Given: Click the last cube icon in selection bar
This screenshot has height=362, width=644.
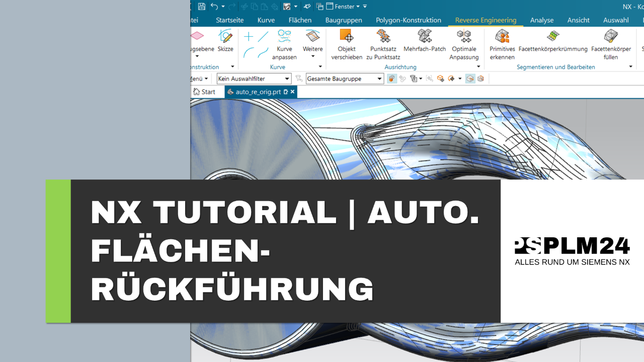Looking at the screenshot, I should click(x=480, y=78).
